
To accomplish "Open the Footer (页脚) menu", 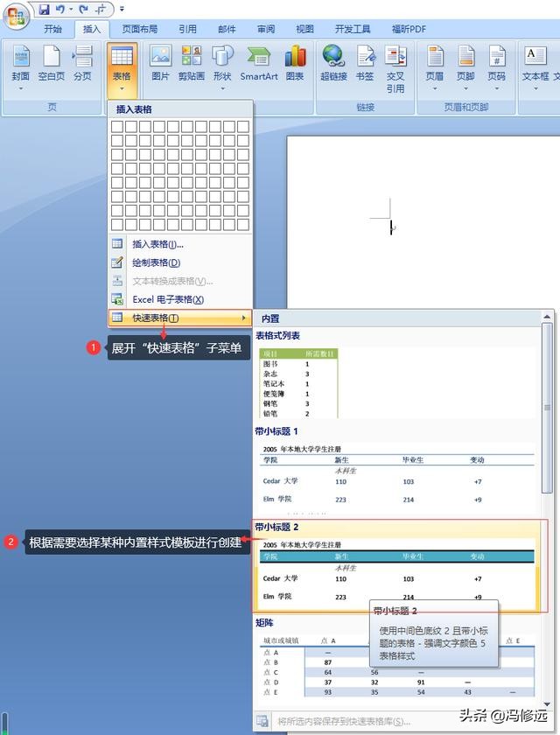I will click(465, 68).
